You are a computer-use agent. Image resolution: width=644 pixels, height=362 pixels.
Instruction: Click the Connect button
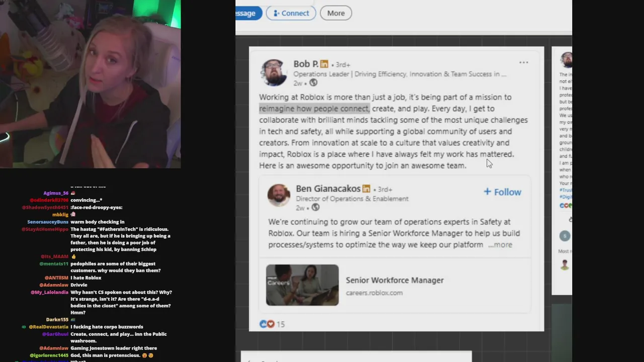click(x=291, y=13)
